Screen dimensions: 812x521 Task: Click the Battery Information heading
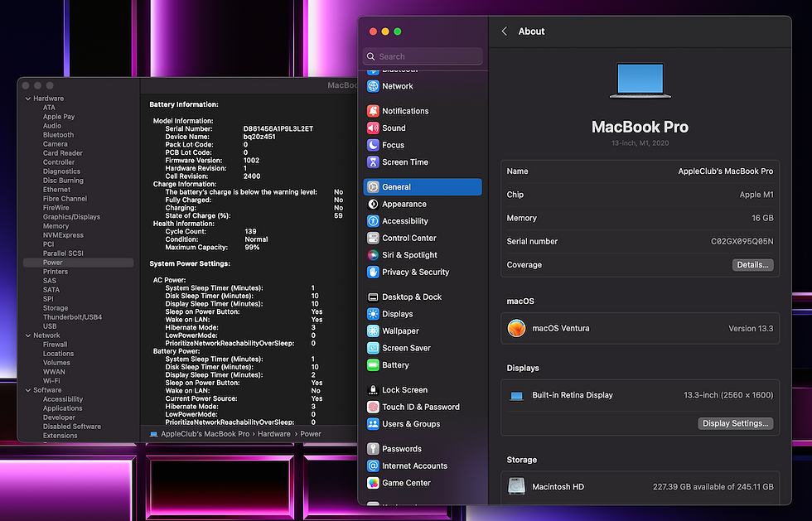[184, 104]
